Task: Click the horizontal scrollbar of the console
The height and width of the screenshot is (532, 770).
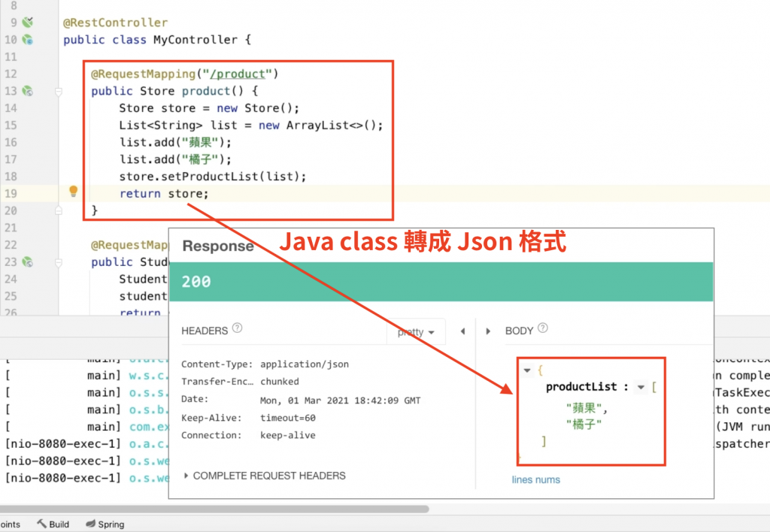Action: 214,509
